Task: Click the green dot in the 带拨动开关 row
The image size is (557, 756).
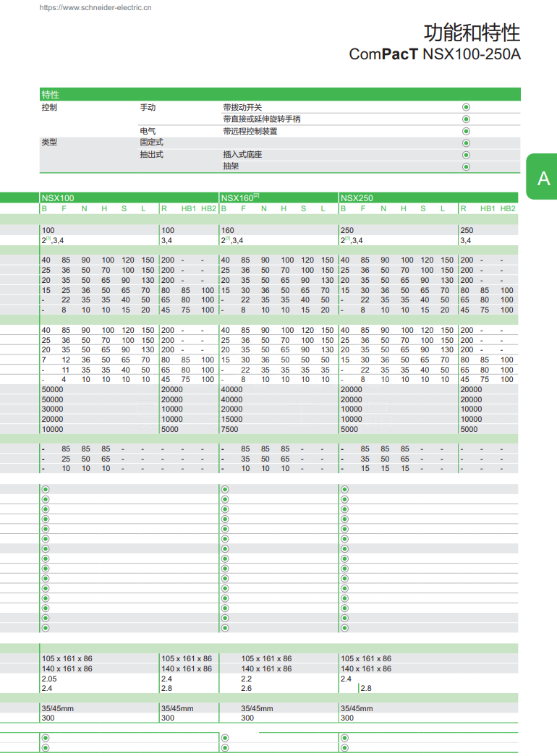Action: point(466,107)
